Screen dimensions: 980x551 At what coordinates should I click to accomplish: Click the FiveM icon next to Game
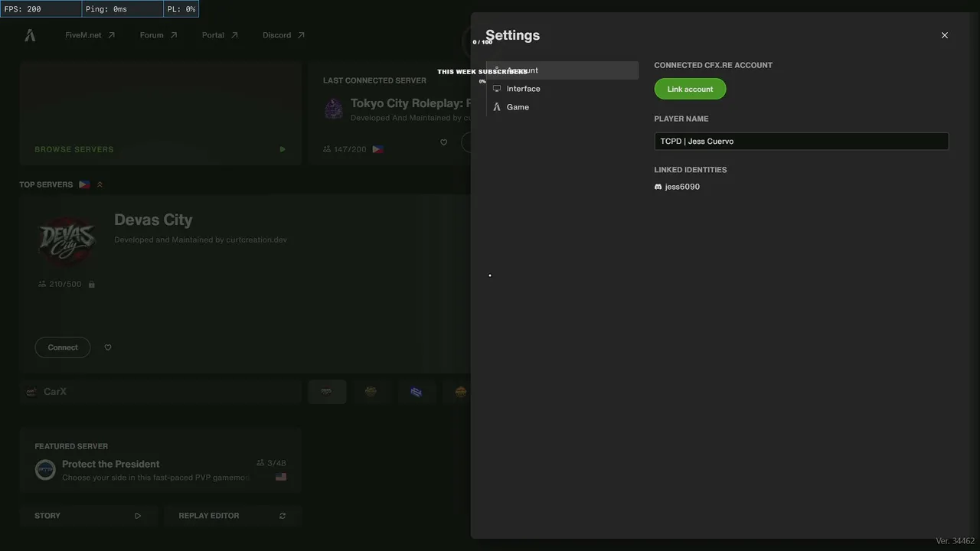[497, 107]
